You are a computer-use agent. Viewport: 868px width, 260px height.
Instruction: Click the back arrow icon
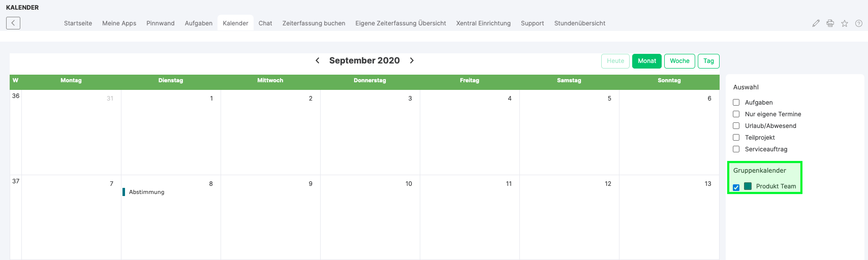(13, 23)
